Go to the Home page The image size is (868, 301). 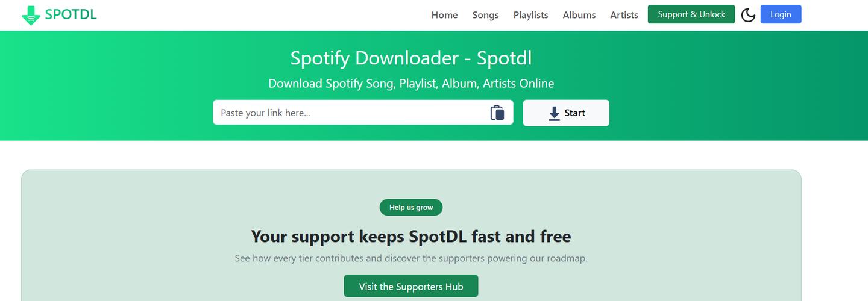tap(444, 15)
